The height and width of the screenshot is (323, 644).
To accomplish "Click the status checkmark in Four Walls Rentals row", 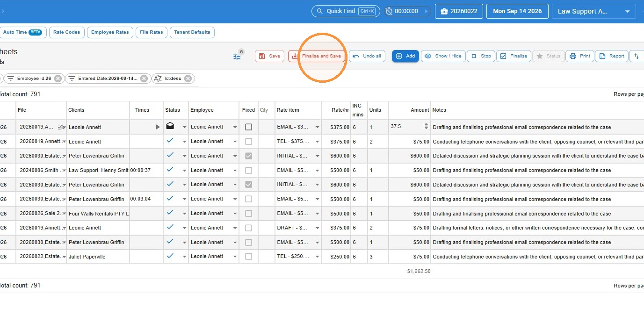I will pyautogui.click(x=170, y=212).
